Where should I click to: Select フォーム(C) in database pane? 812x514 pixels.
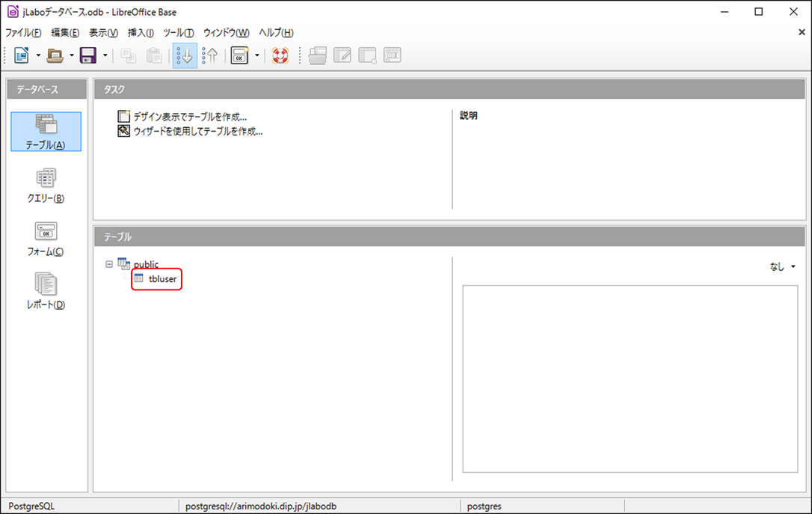(46, 239)
